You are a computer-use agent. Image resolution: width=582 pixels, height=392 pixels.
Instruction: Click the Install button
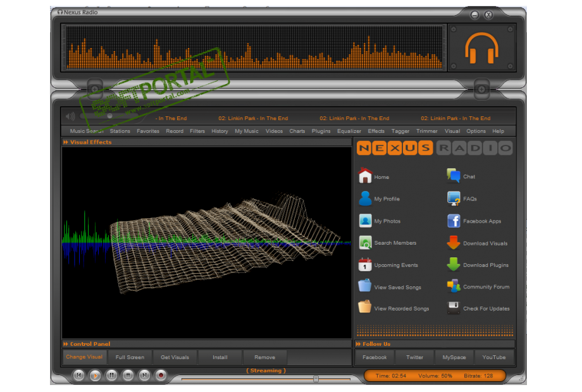(x=220, y=357)
